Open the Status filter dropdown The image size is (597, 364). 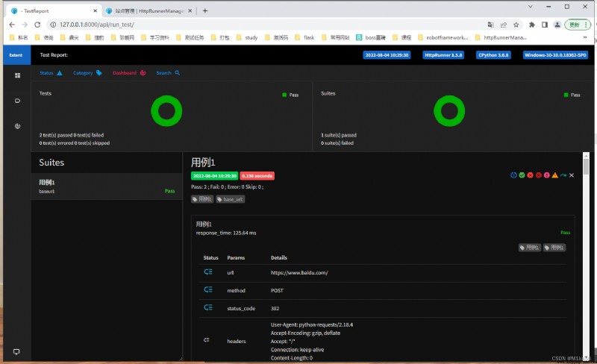51,72
